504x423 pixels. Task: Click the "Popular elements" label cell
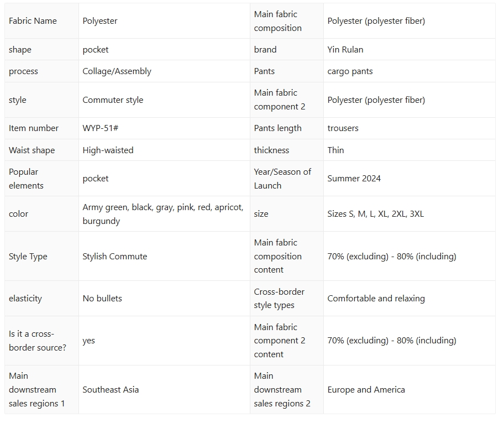24,179
